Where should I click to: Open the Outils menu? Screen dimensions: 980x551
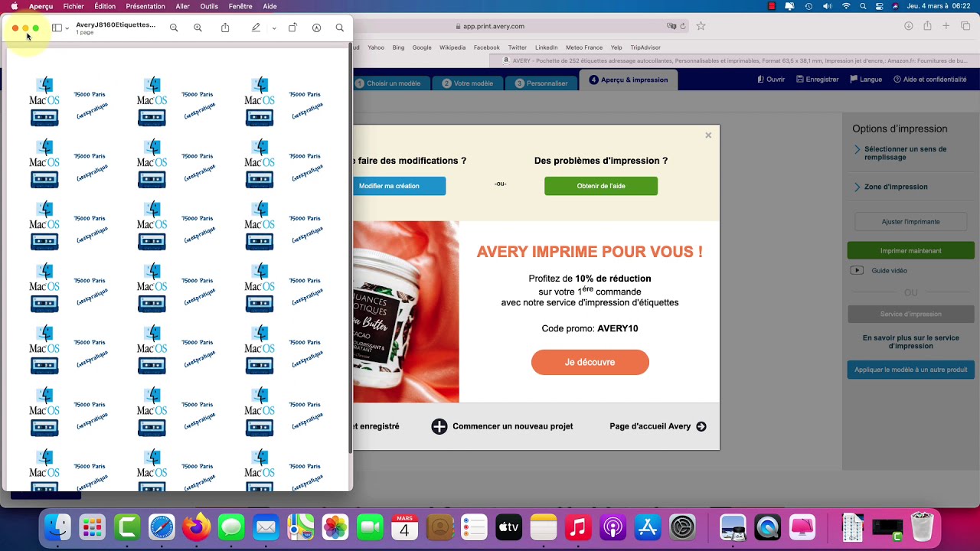tap(209, 6)
